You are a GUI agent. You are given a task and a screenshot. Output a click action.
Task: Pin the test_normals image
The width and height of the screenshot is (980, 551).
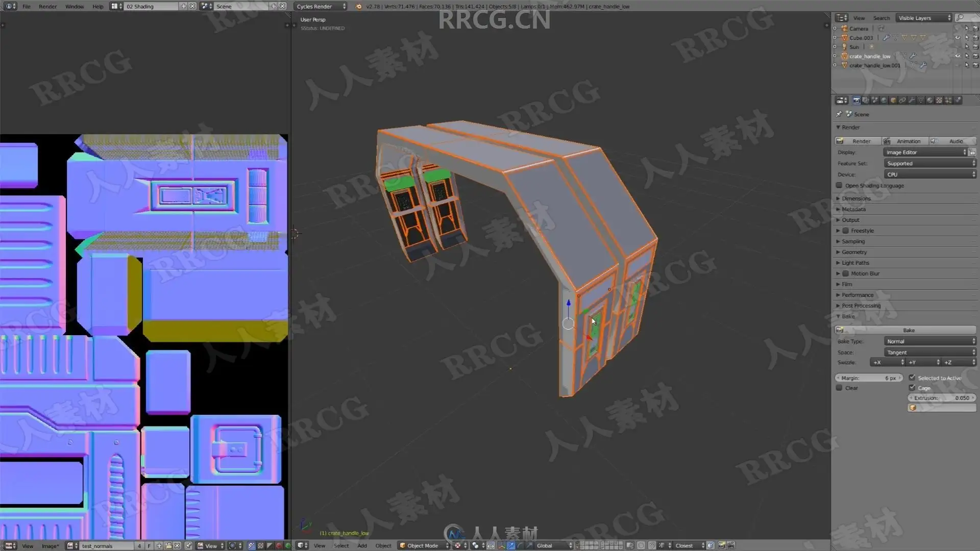(x=188, y=545)
